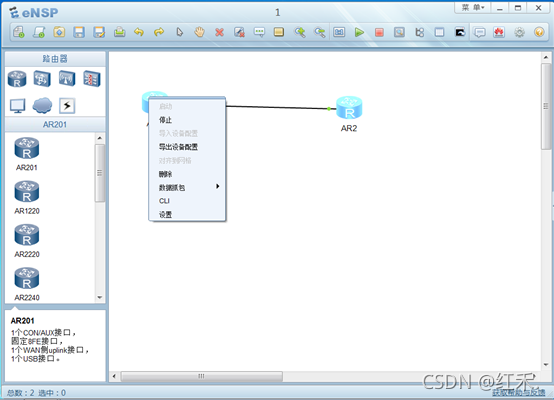
Task: Click the Huawei logo toolbar icon
Action: click(499, 33)
